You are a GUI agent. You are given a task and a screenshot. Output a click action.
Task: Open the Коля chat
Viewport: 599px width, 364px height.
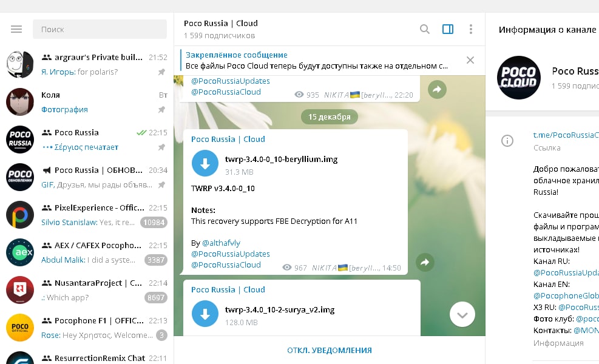pyautogui.click(x=87, y=102)
